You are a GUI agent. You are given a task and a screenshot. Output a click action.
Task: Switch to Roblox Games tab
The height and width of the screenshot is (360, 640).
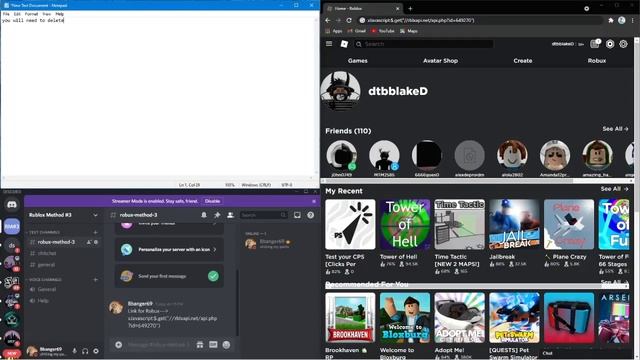pos(358,60)
